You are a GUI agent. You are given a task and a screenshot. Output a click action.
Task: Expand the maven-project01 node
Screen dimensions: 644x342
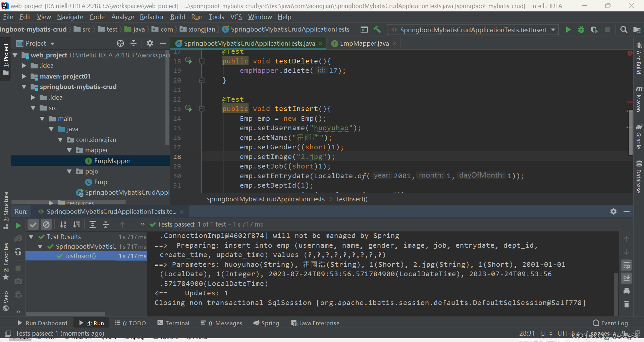pyautogui.click(x=24, y=76)
